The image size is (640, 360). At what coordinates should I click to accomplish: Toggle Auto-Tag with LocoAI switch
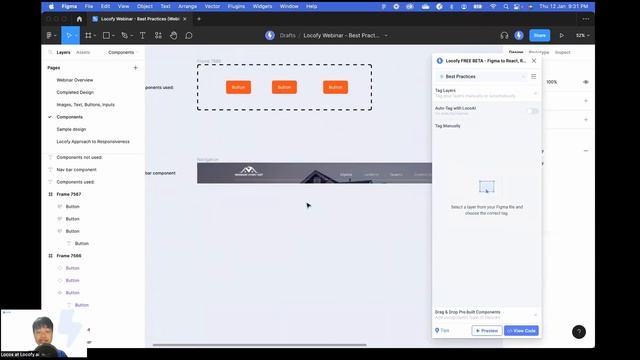coord(533,111)
